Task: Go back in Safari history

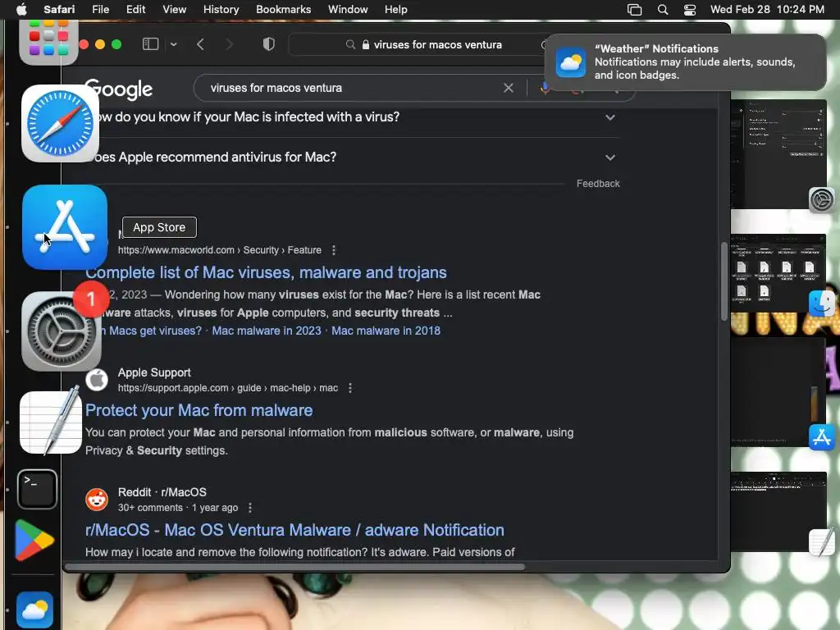Action: coord(200,44)
